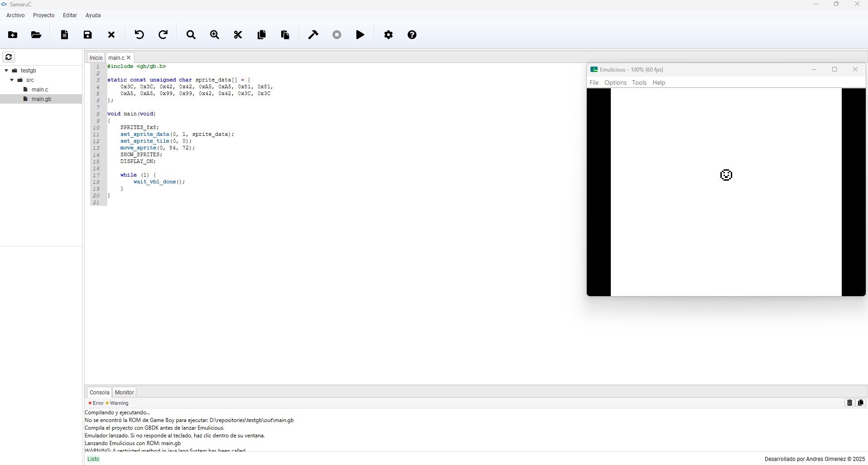Build the project with the hammer icon
The height and width of the screenshot is (465, 868).
coord(313,35)
